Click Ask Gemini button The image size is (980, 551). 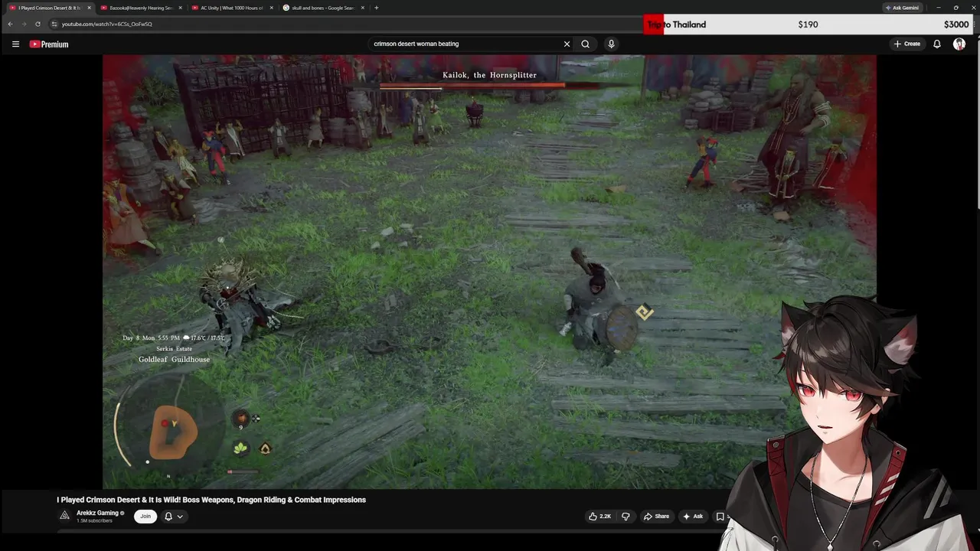902,8
